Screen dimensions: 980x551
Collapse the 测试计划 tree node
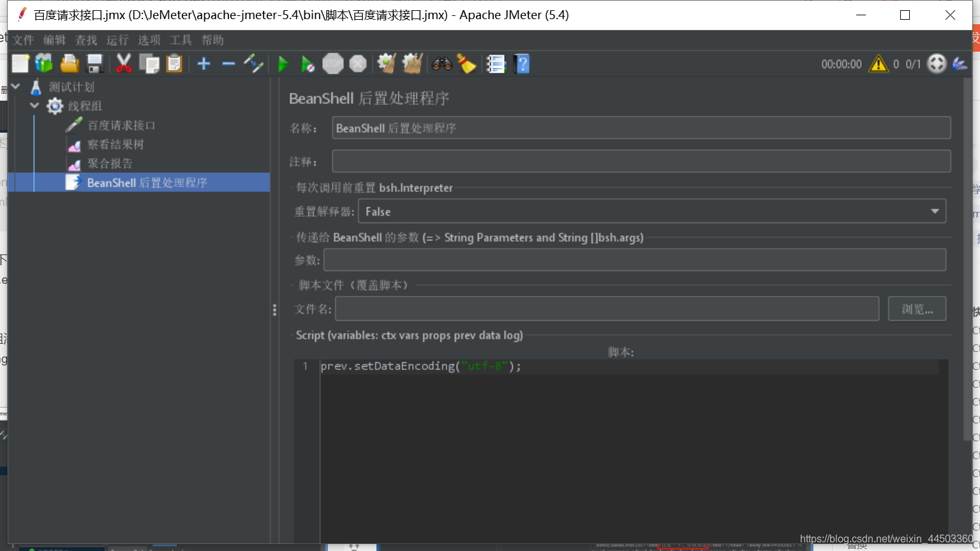16,86
